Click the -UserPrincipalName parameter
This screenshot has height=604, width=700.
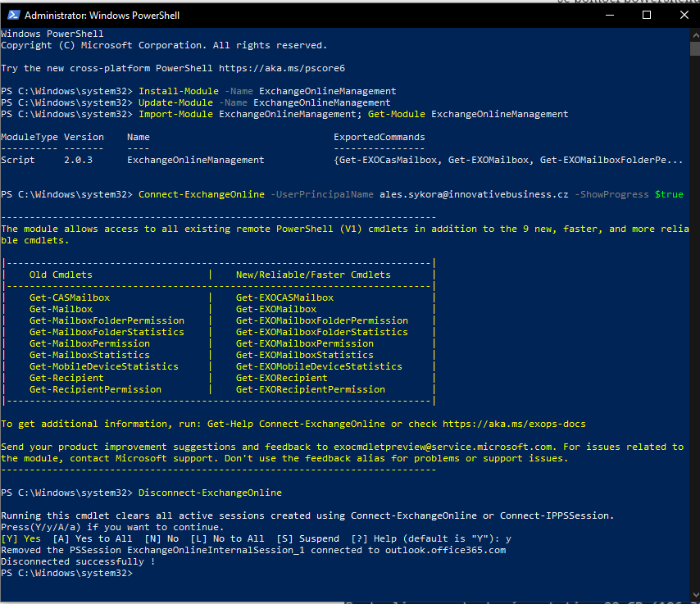coord(322,194)
